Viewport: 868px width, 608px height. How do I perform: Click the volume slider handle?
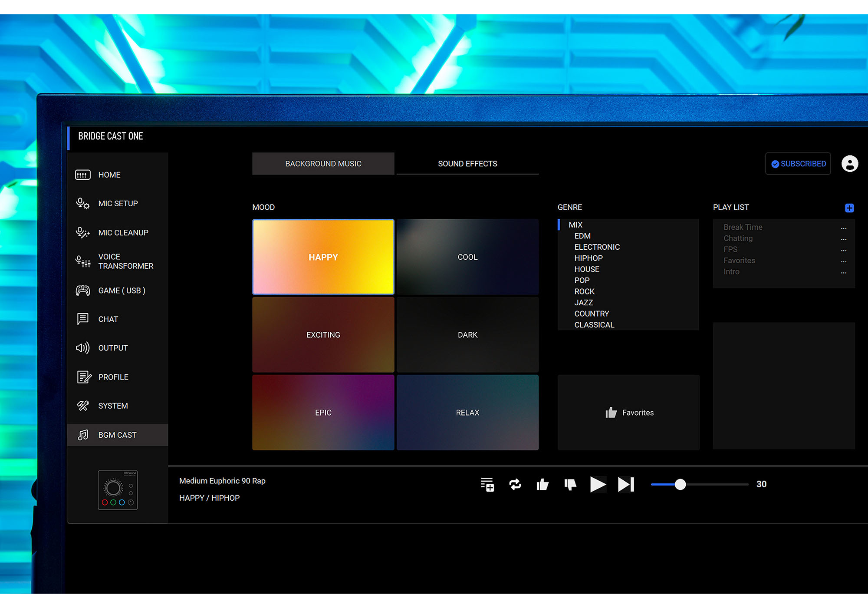(x=680, y=484)
